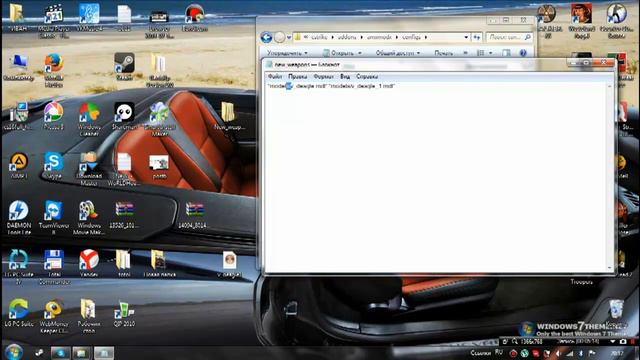Switch to the Explorer taskbar button

click(81, 353)
